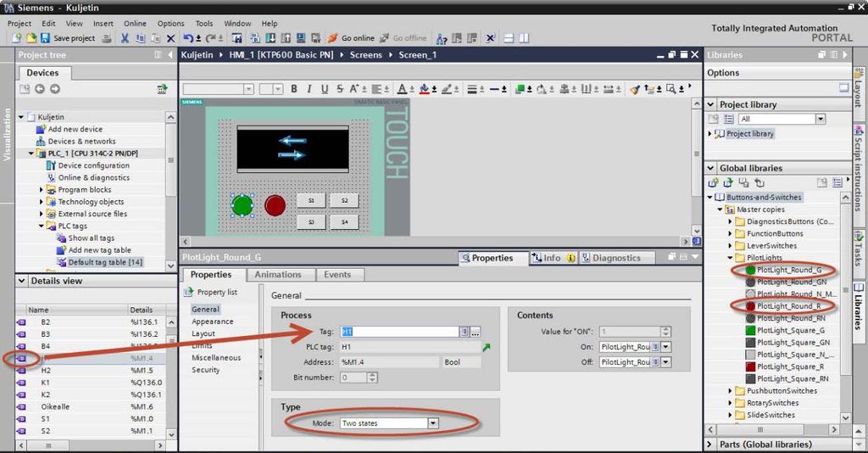The height and width of the screenshot is (453, 868).
Task: Open Devices & networks
Action: 81,141
